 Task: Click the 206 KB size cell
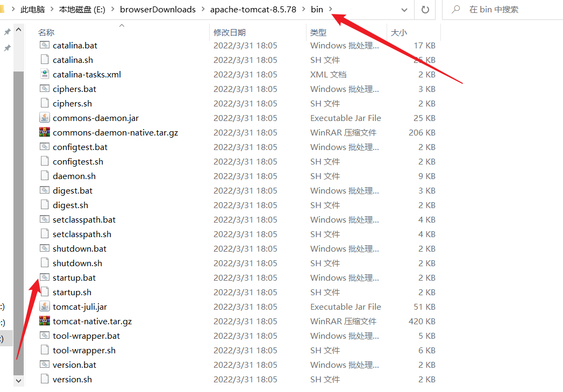pyautogui.click(x=422, y=133)
